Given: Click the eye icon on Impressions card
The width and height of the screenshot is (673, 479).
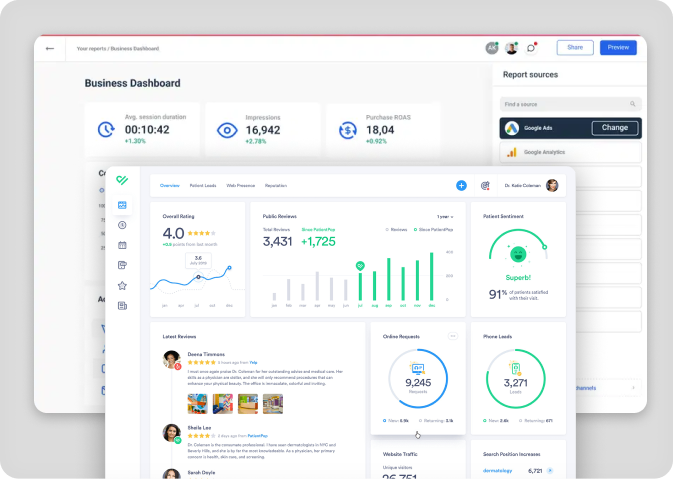Looking at the screenshot, I should [x=226, y=130].
